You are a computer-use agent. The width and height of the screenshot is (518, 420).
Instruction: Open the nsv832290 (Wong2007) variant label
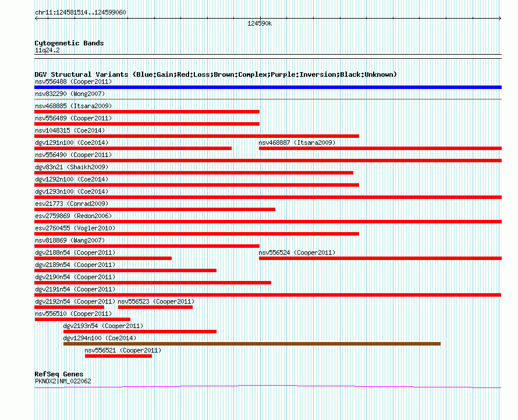[70, 94]
